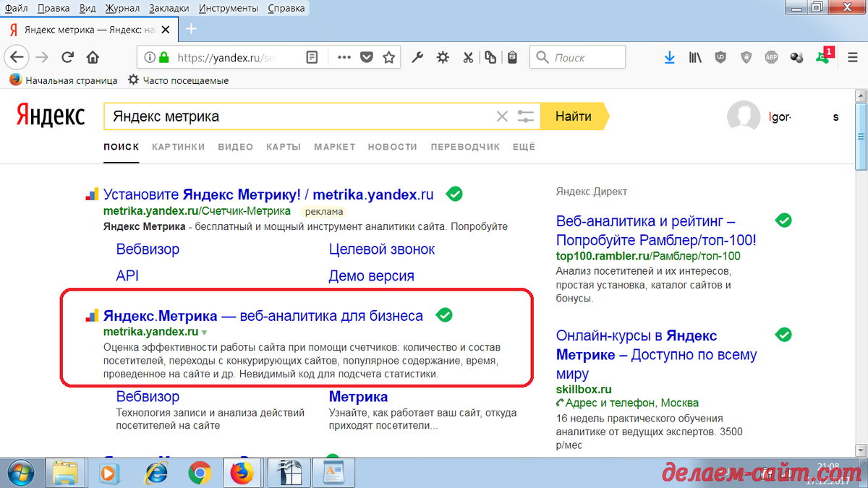Clear the Yandex search query
The image size is (868, 488).
click(501, 116)
